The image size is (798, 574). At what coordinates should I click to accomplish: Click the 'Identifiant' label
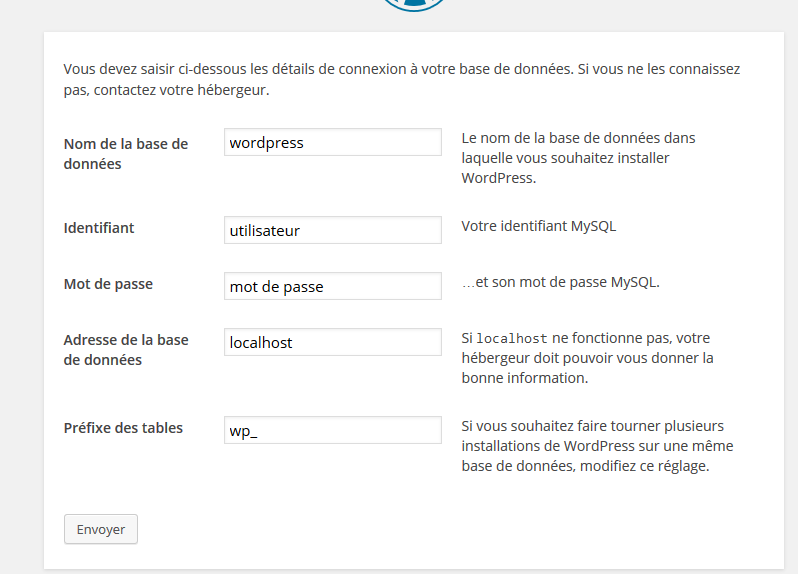tap(99, 228)
